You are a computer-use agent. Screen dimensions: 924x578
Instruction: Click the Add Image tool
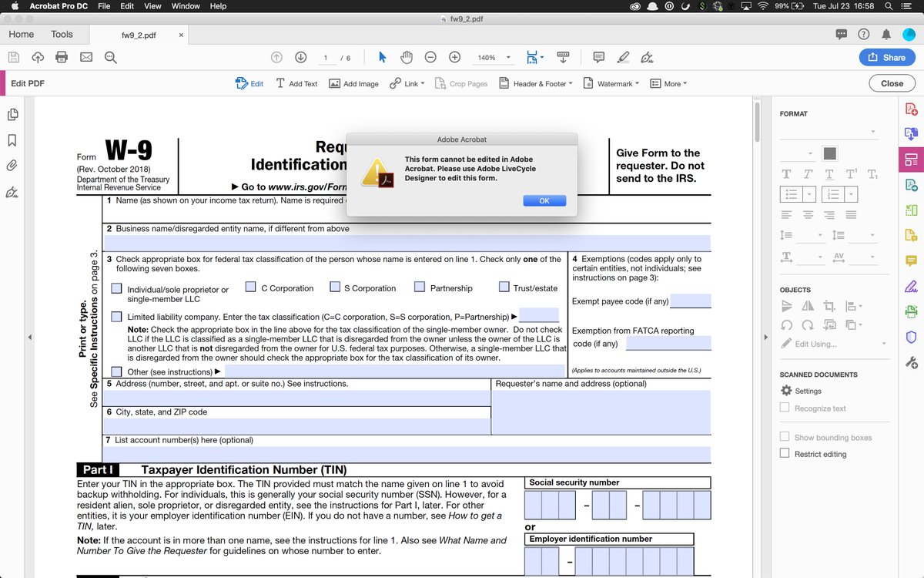[353, 83]
